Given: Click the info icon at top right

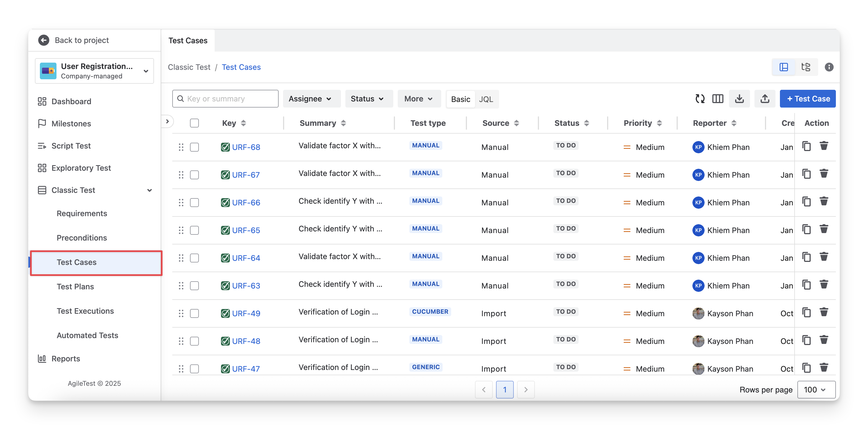Looking at the screenshot, I should pyautogui.click(x=829, y=67).
